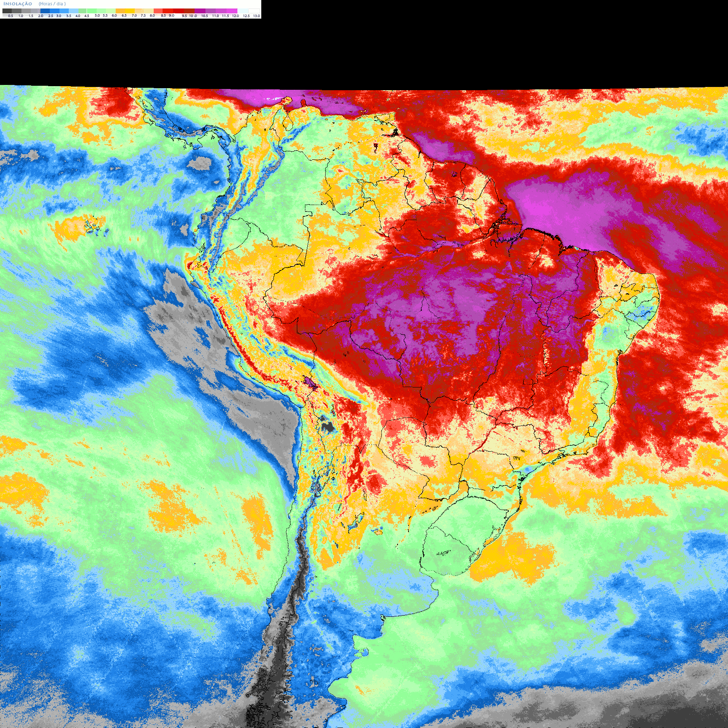Select the purple swatch above 10.5
The height and width of the screenshot is (728, 728).
[200, 11]
